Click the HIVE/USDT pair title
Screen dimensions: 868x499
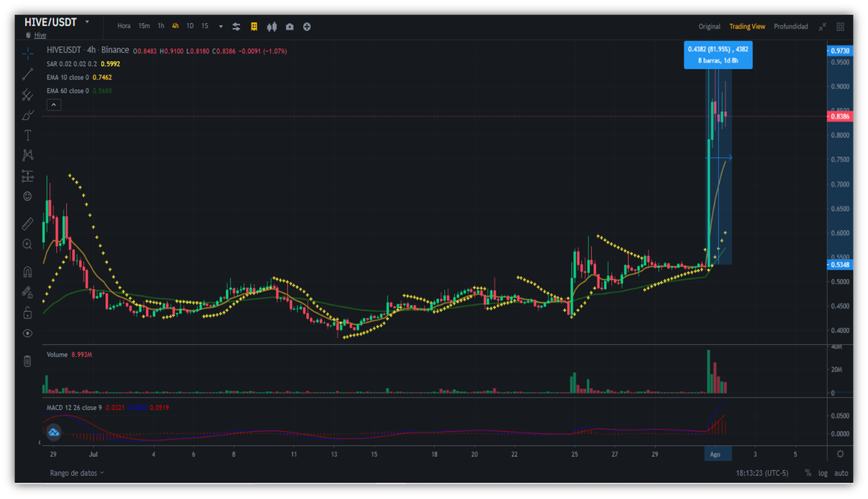51,22
